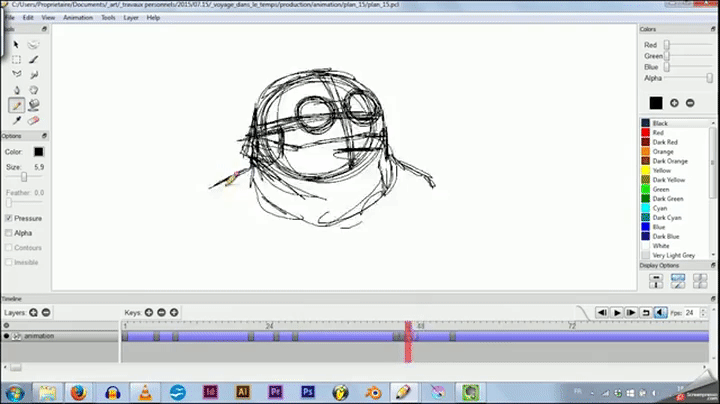The height and width of the screenshot is (404, 720).
Task: Undock the Tools panel with float button
Action: pos(45,29)
